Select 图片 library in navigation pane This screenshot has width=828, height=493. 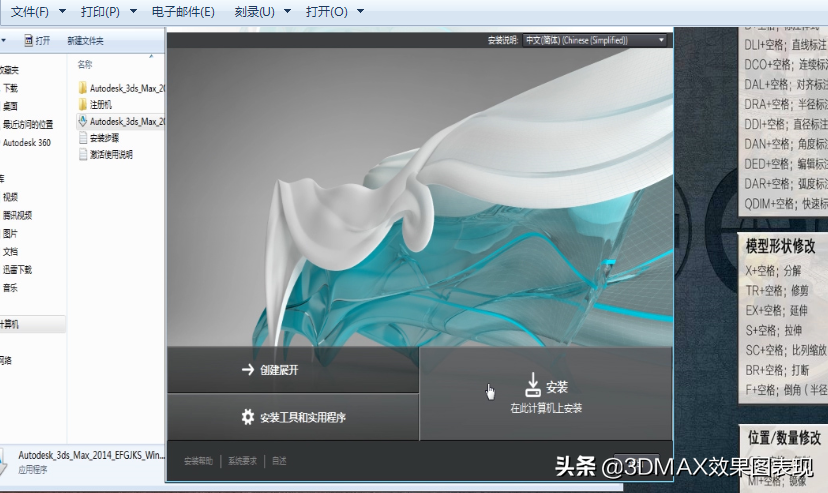[x=10, y=233]
